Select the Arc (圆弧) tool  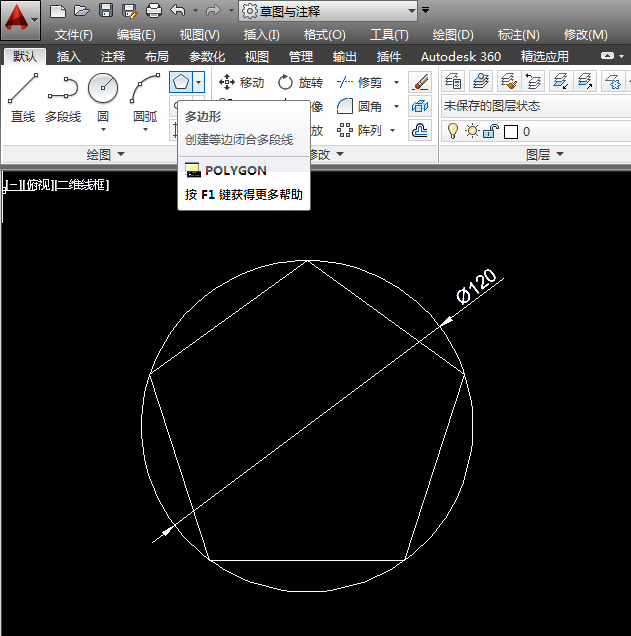(145, 97)
